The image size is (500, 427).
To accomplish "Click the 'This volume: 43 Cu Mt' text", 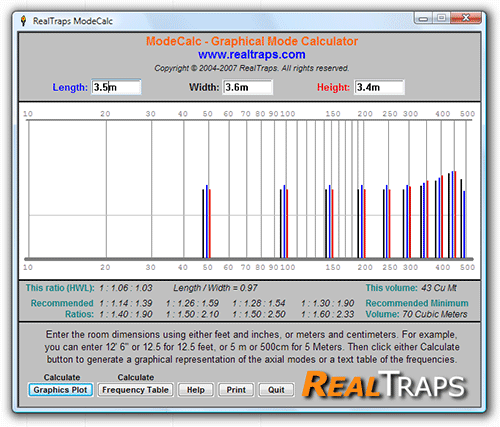I will pyautogui.click(x=411, y=288).
